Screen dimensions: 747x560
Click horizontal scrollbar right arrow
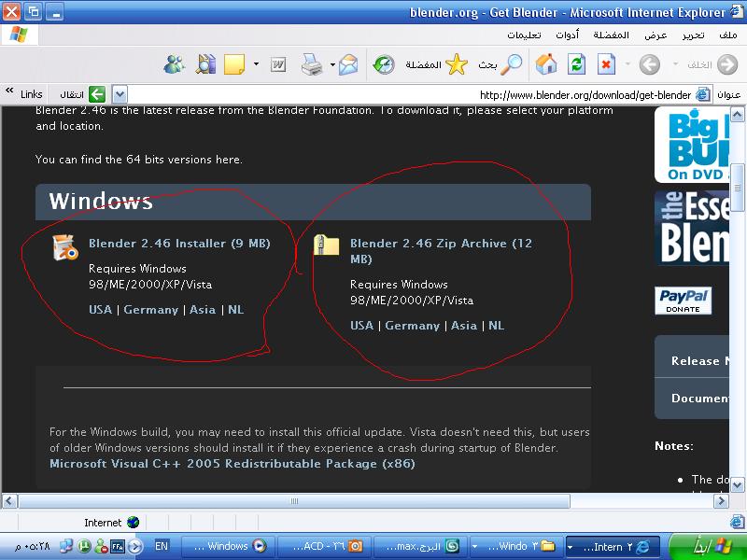pos(721,501)
